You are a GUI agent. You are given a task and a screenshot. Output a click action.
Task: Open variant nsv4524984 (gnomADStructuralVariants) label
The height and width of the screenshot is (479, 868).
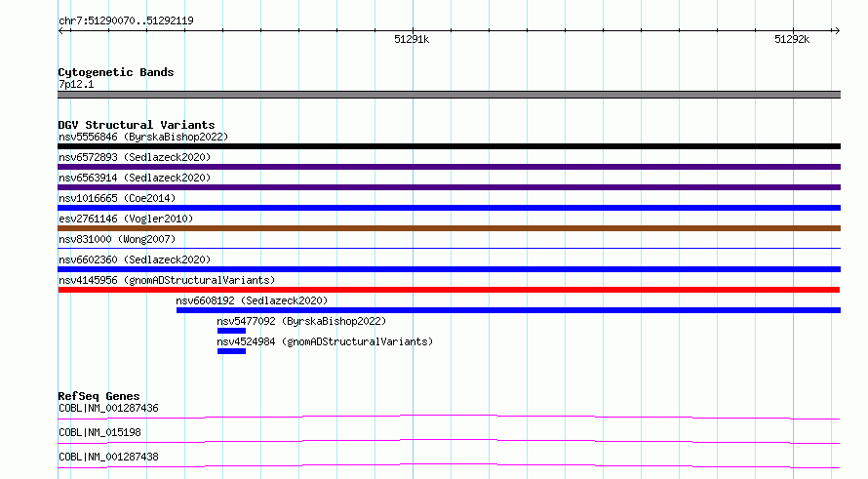point(325,341)
